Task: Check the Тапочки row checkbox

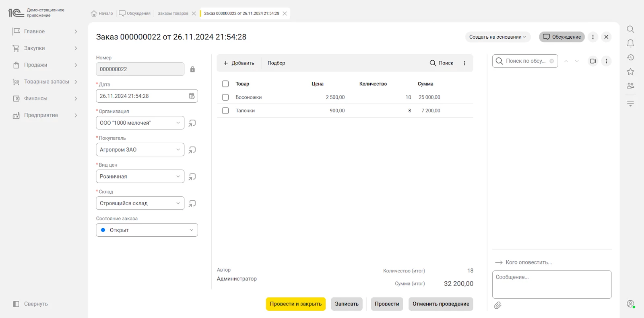Action: (x=225, y=111)
